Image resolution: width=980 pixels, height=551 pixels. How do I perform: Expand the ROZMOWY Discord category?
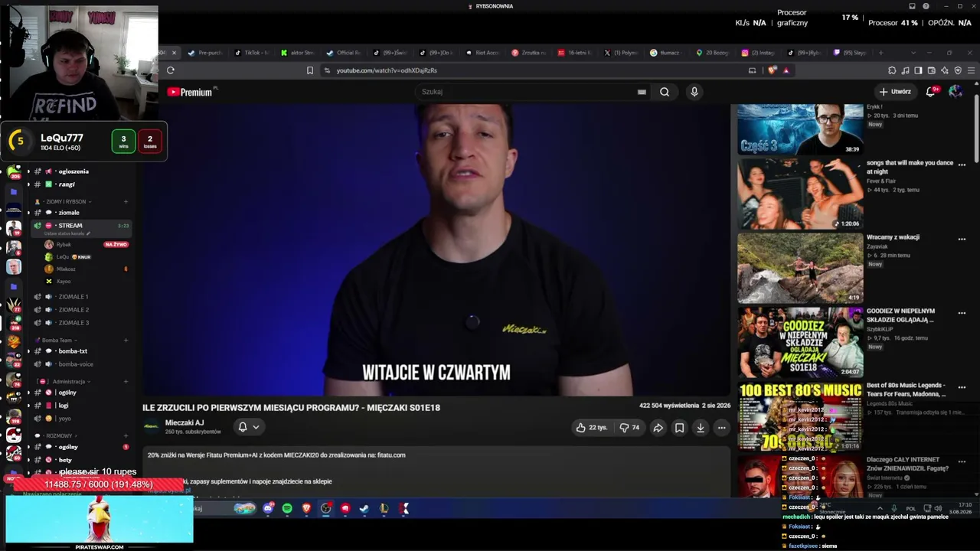point(55,435)
